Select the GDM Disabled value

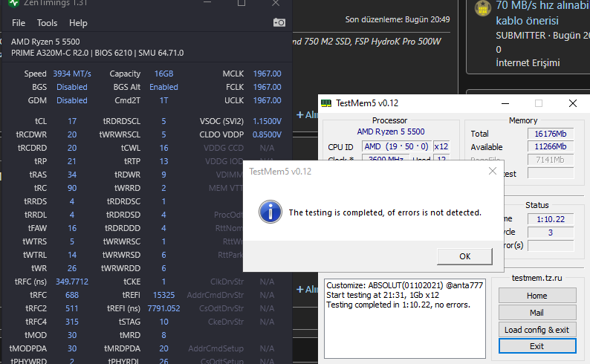(x=72, y=100)
